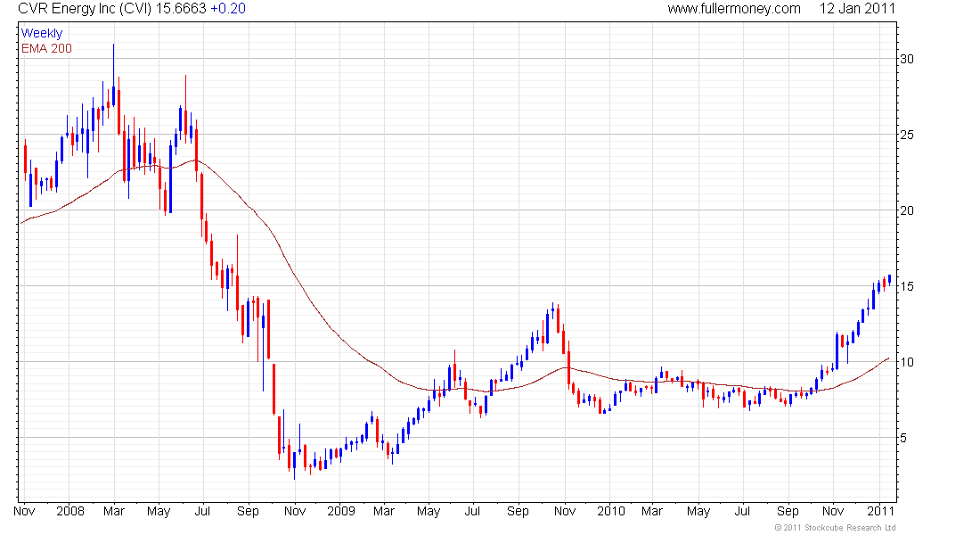Click the 2009 year label on time axis
Image resolution: width=980 pixels, height=535 pixels.
click(341, 511)
